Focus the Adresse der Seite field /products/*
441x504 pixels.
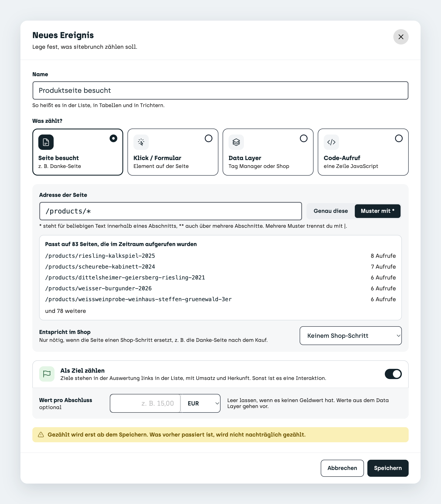click(170, 211)
